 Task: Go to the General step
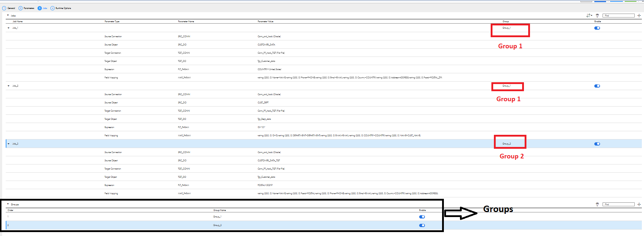9,8
